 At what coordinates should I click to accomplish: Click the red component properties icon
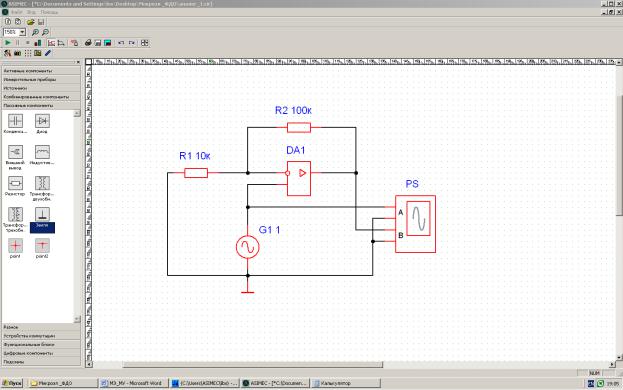pyautogui.click(x=74, y=42)
